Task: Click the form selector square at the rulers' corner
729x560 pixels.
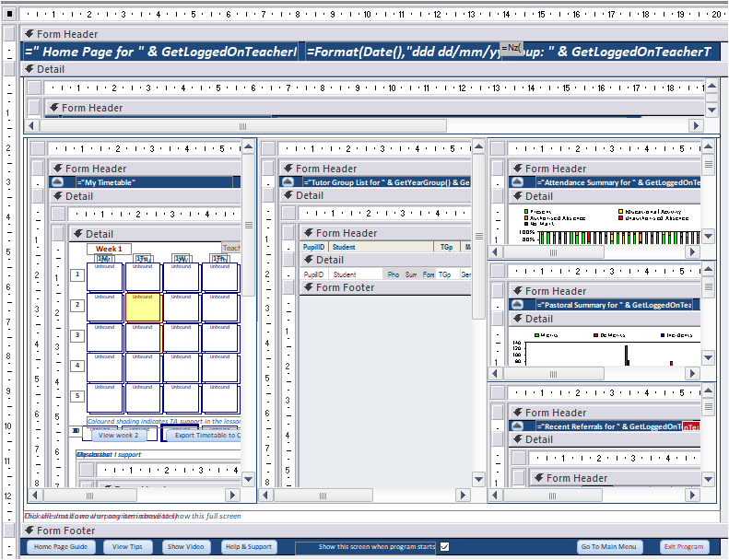Action: click(9, 15)
